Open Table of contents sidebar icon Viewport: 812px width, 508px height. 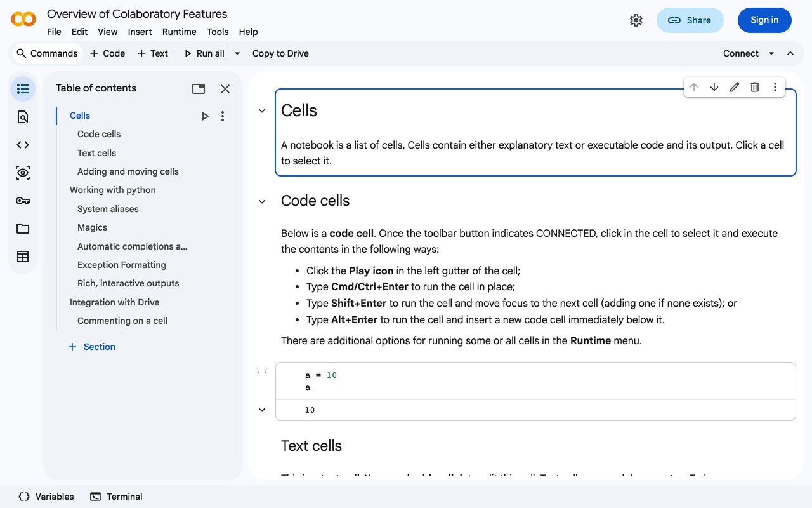coord(23,89)
